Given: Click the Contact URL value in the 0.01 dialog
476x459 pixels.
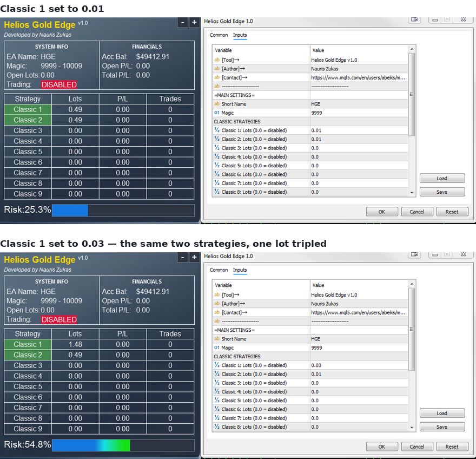Looking at the screenshot, I should click(359, 77).
